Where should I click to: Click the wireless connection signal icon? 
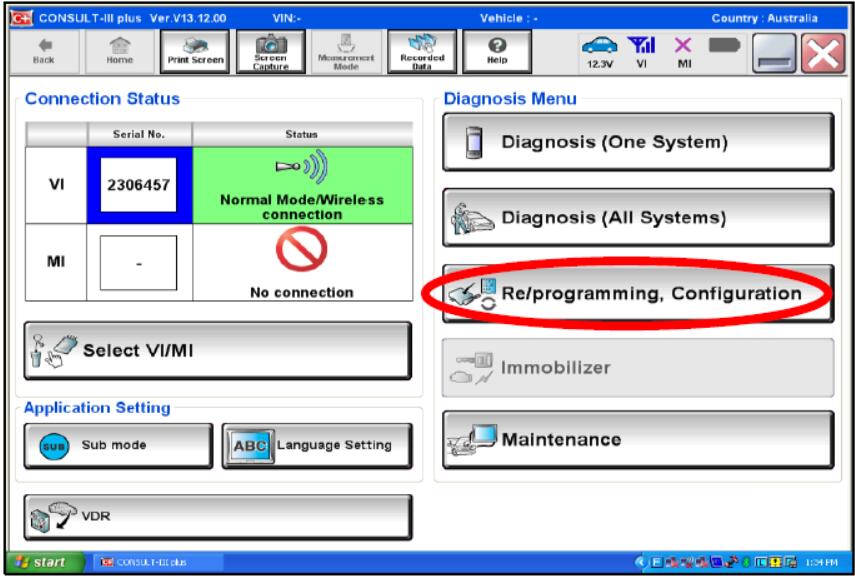tap(302, 167)
